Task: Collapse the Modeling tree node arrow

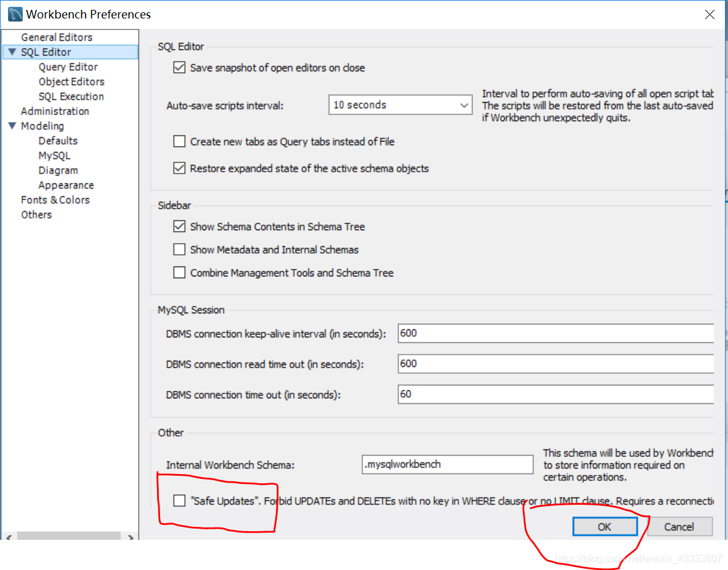Action: click(x=12, y=126)
